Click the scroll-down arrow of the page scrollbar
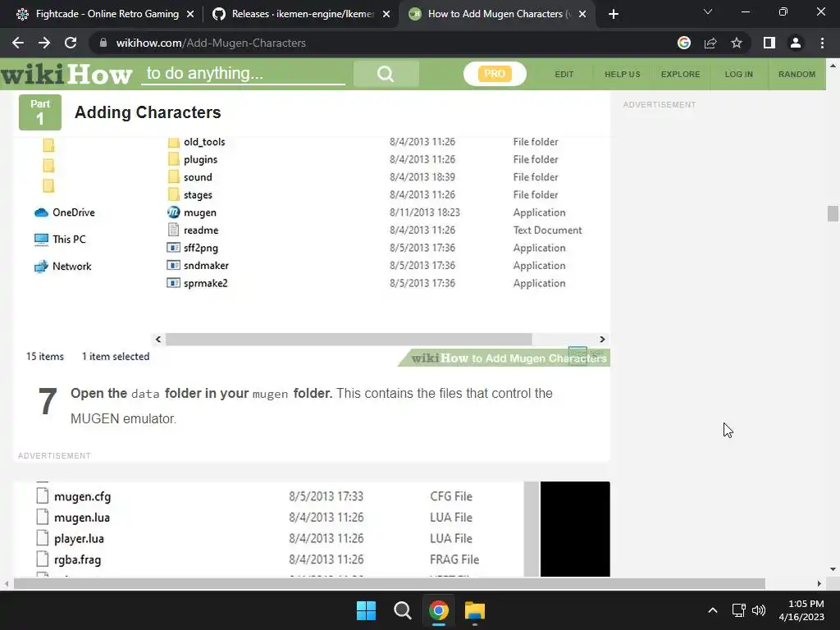 point(833,569)
